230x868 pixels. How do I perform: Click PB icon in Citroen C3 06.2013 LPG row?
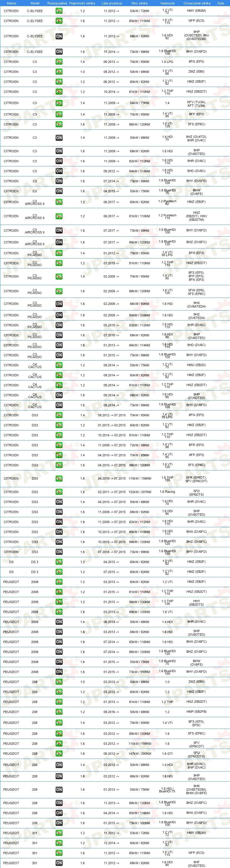tap(59, 62)
